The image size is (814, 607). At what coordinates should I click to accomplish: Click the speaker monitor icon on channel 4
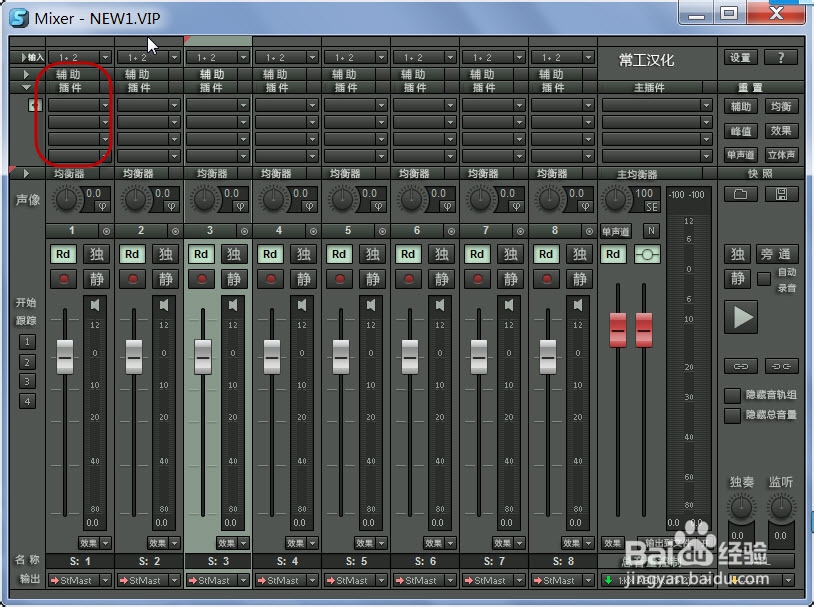[302, 305]
